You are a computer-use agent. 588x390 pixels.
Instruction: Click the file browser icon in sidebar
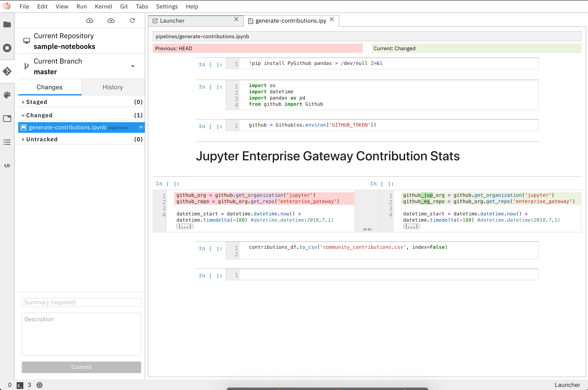7,24
